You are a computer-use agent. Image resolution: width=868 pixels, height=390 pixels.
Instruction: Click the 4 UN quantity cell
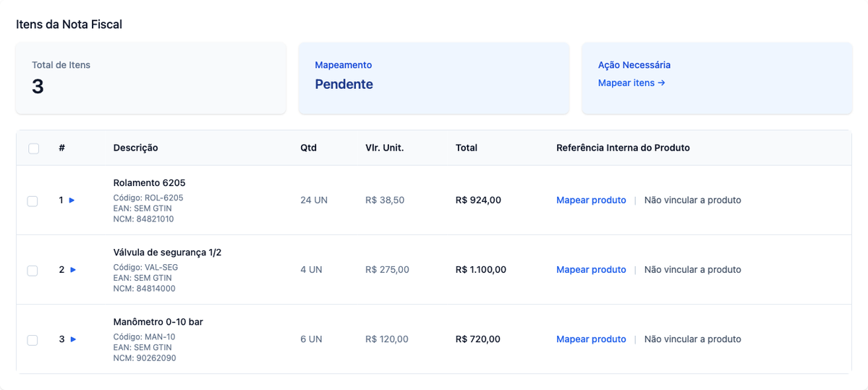[x=311, y=270]
